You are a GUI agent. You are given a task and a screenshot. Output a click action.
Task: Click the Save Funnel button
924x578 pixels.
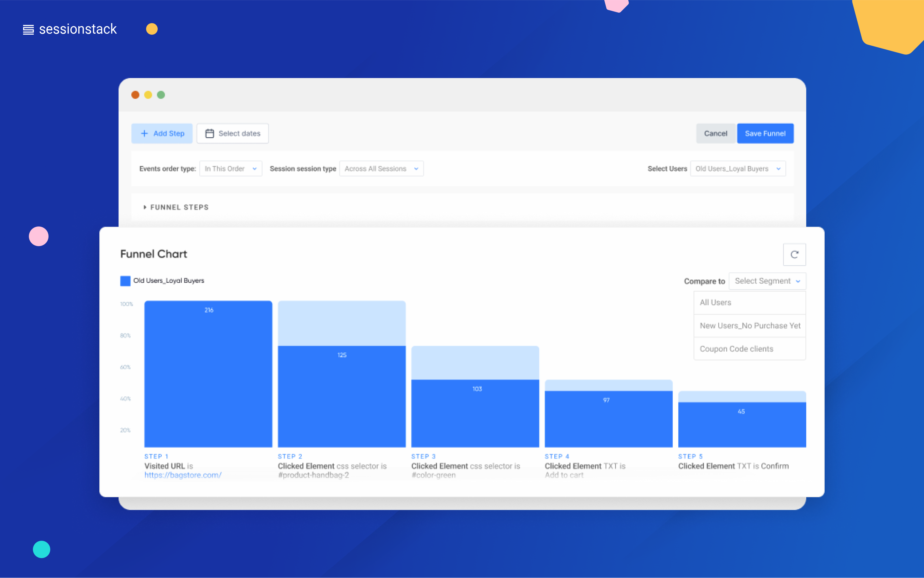point(765,133)
